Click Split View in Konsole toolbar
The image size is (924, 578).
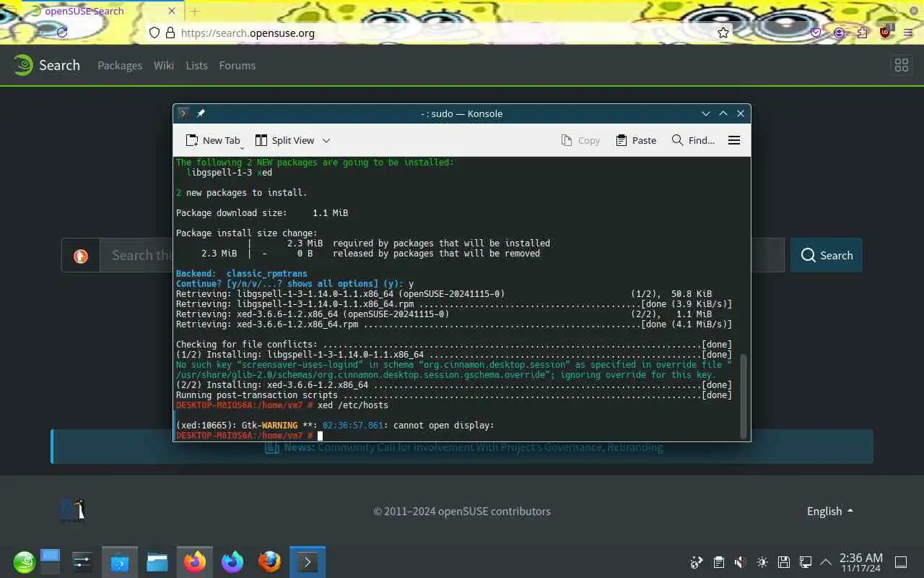[285, 140]
